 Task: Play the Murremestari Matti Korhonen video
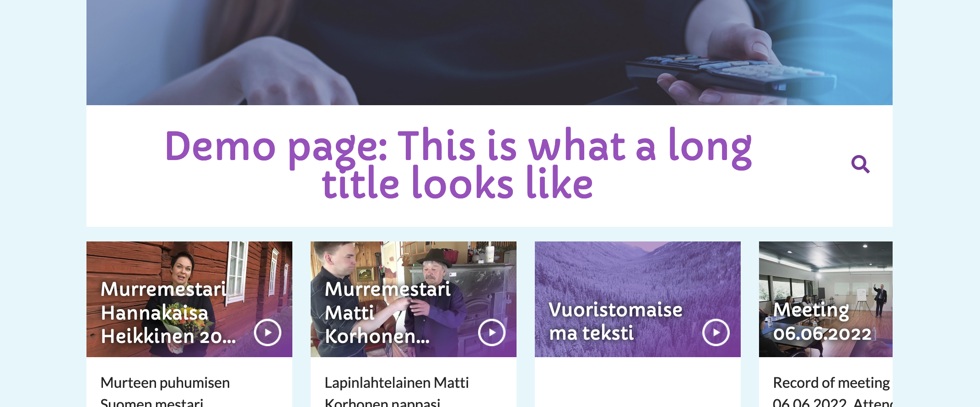[492, 332]
